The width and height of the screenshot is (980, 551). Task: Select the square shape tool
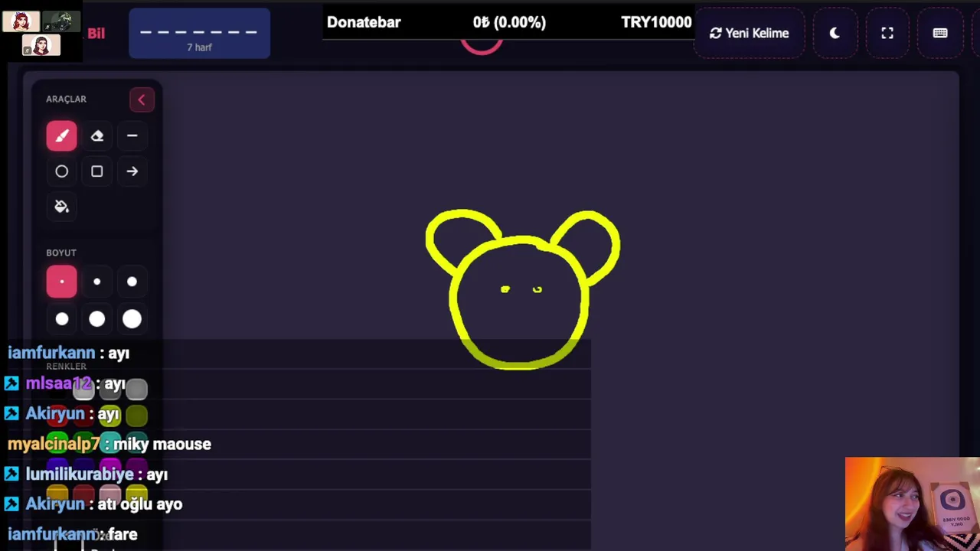(97, 171)
